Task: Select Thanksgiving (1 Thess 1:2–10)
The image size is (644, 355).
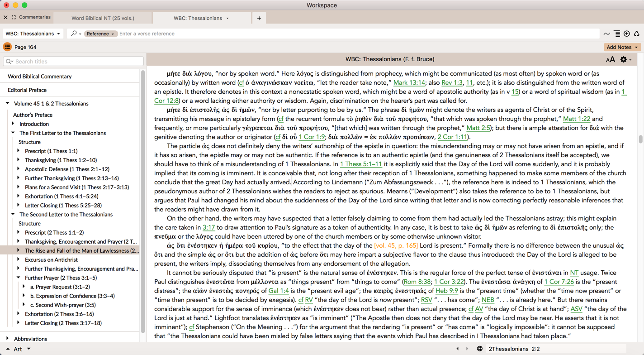Action: [61, 160]
